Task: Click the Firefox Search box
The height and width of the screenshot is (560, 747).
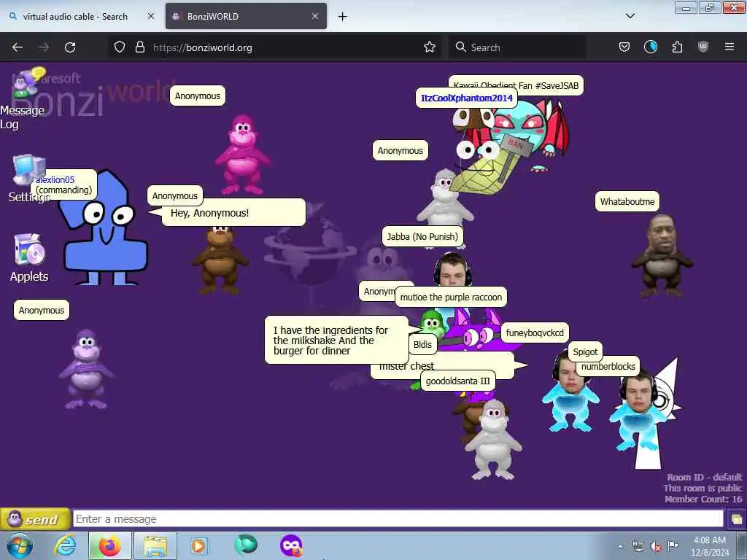Action: pos(517,47)
